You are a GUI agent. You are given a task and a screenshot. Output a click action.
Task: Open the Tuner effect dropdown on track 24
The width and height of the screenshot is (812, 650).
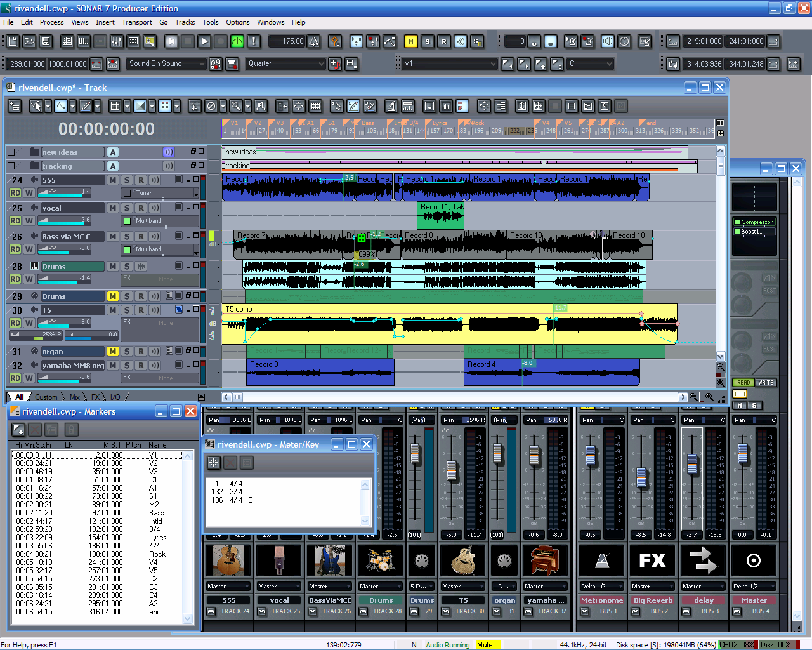point(196,193)
